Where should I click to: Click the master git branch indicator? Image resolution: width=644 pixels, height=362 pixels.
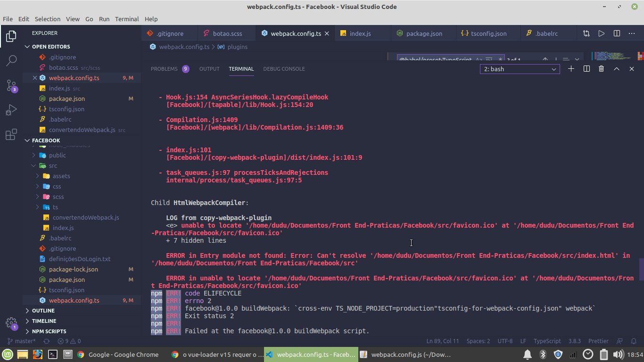[x=21, y=341]
